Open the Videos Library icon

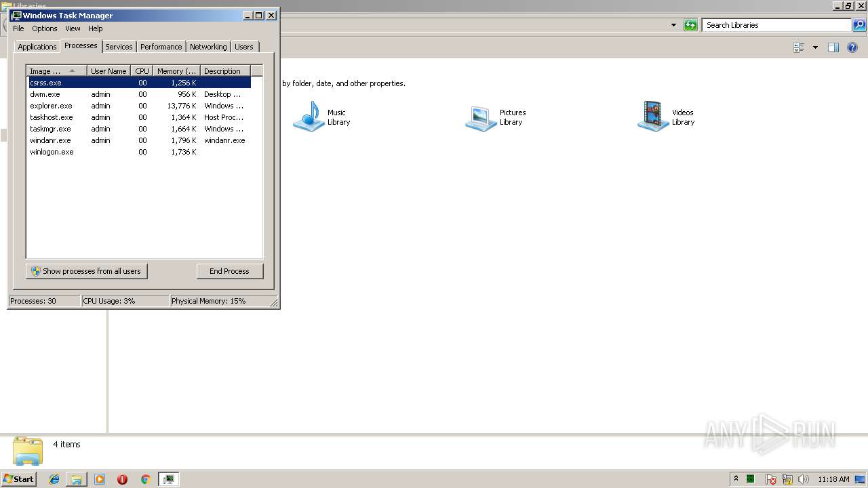click(653, 117)
